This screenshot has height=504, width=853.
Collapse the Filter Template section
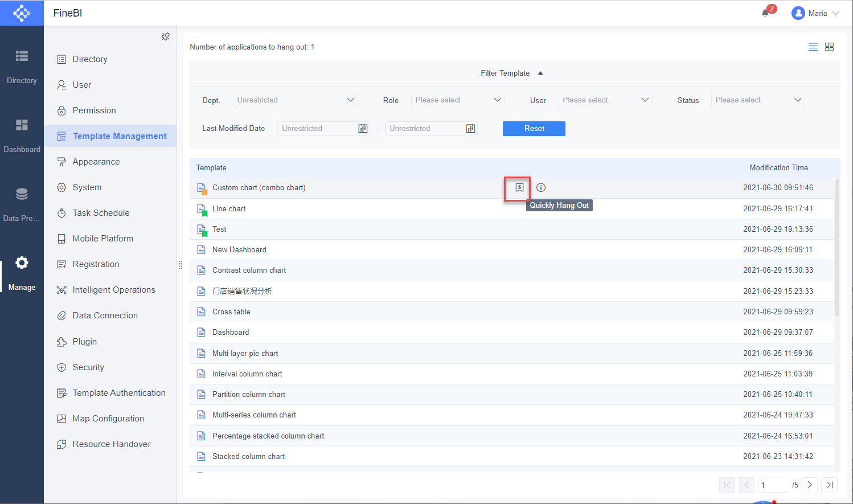pos(540,73)
